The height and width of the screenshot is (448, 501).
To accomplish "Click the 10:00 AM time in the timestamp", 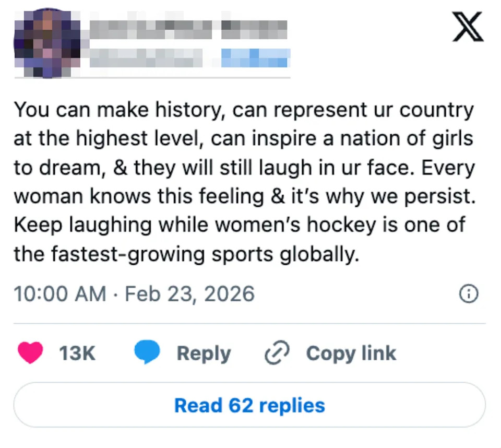I will (x=59, y=293).
